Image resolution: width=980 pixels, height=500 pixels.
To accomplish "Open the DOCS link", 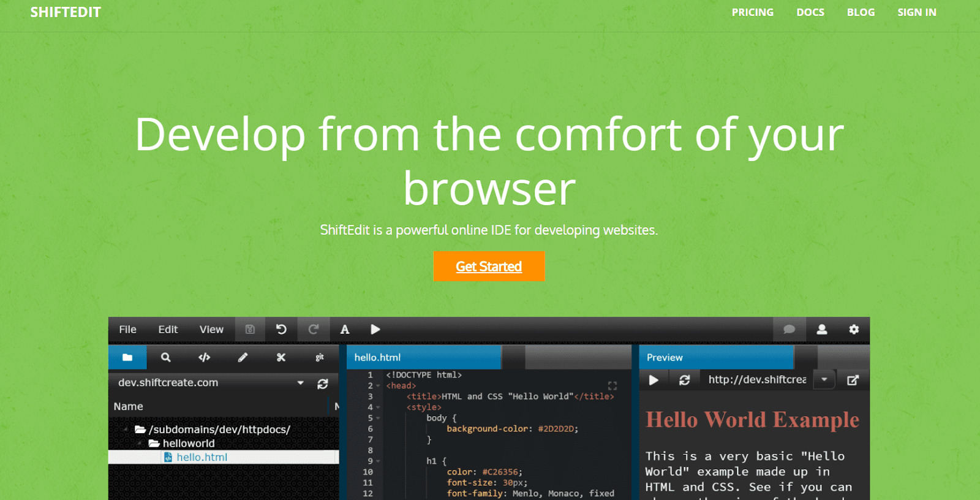I will click(x=810, y=12).
